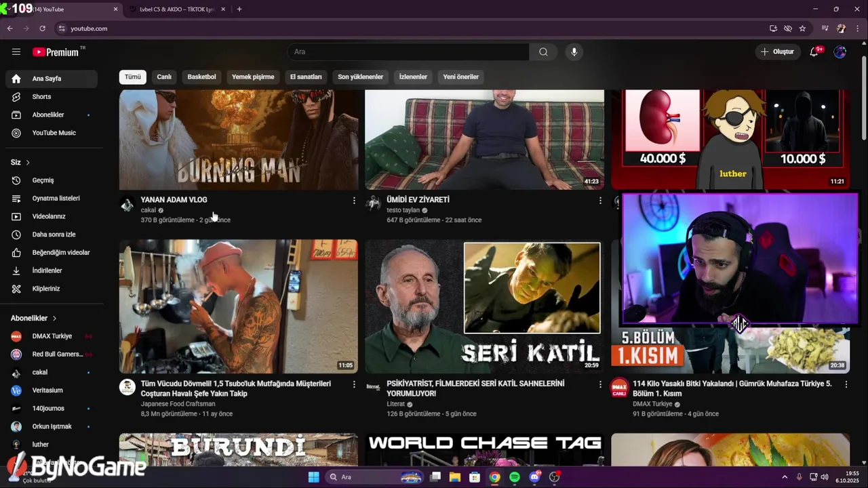Click the search magnifier button
This screenshot has height=488, width=868.
pos(543,52)
